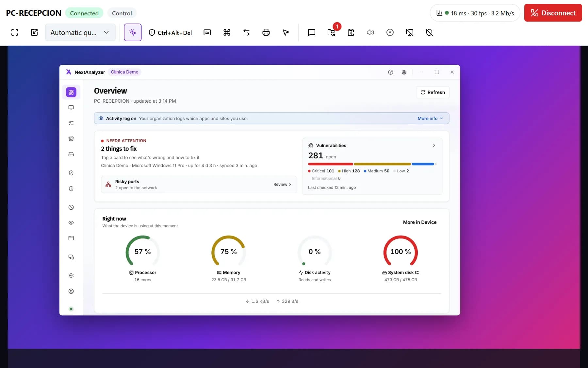Toggle the remote cursor pointer tool

[133, 32]
